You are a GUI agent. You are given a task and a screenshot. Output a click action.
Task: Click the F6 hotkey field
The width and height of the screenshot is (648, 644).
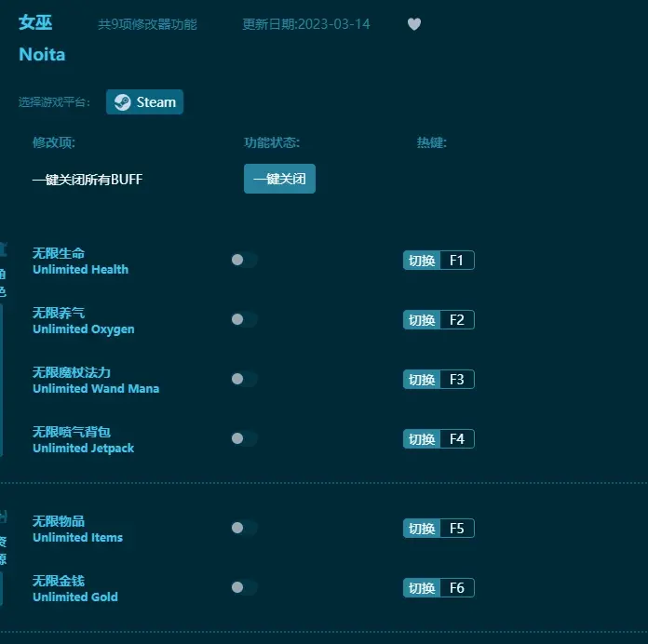coord(456,587)
